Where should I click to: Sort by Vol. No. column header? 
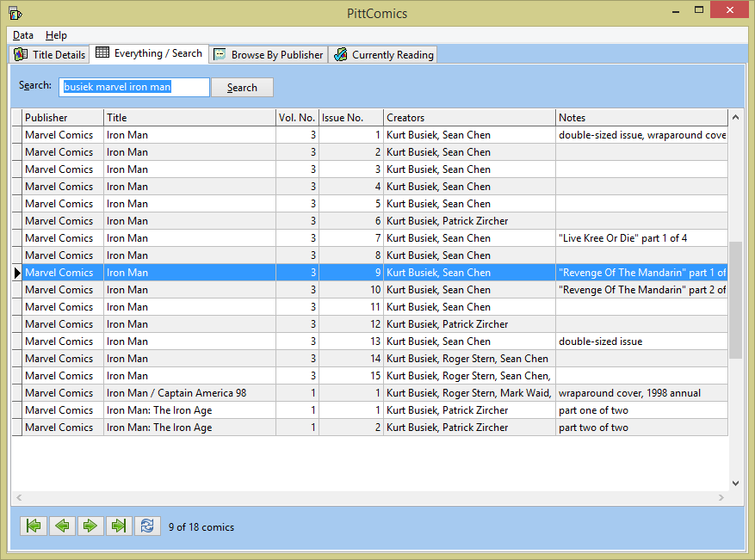pos(297,117)
